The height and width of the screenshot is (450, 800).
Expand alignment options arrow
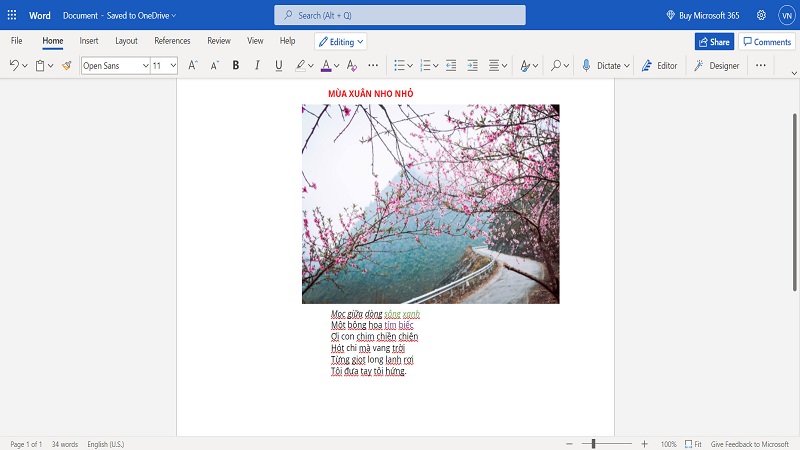504,66
